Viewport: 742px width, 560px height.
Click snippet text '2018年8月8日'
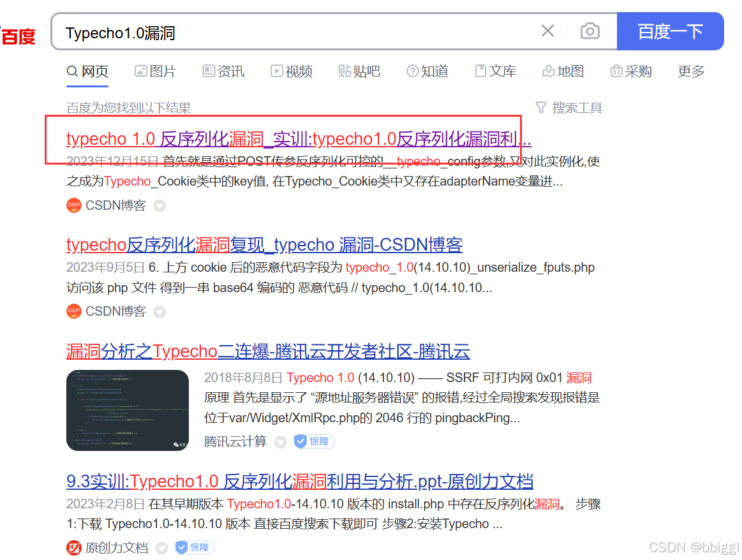pos(243,378)
